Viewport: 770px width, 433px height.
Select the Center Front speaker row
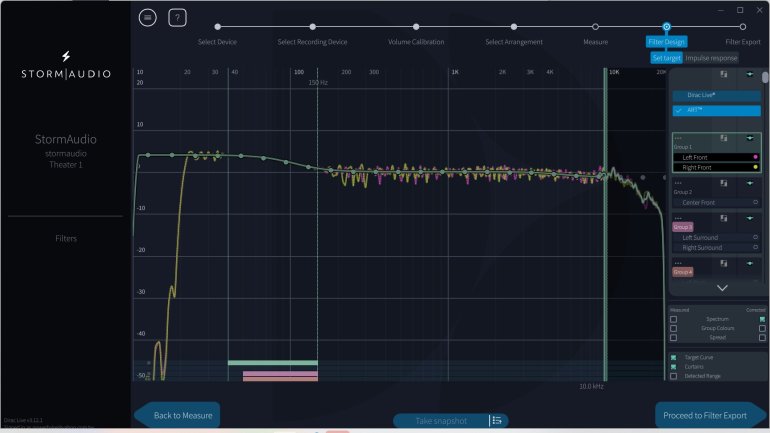coord(716,202)
